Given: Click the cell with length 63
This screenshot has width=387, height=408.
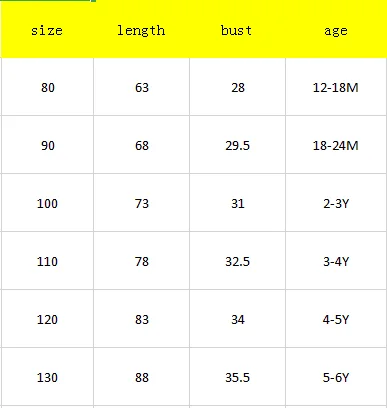Looking at the screenshot, I should (x=141, y=87).
